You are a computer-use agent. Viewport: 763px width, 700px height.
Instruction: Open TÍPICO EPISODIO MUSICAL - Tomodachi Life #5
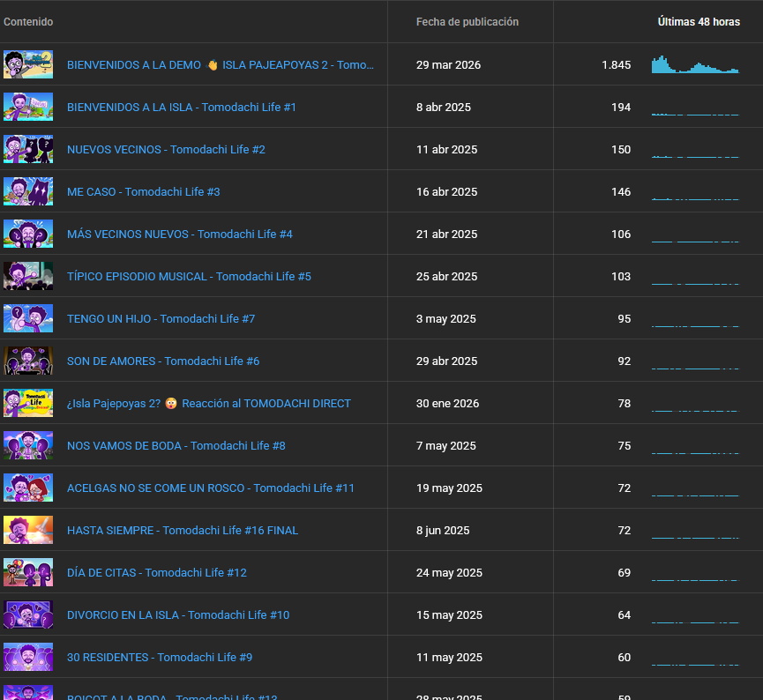point(189,276)
